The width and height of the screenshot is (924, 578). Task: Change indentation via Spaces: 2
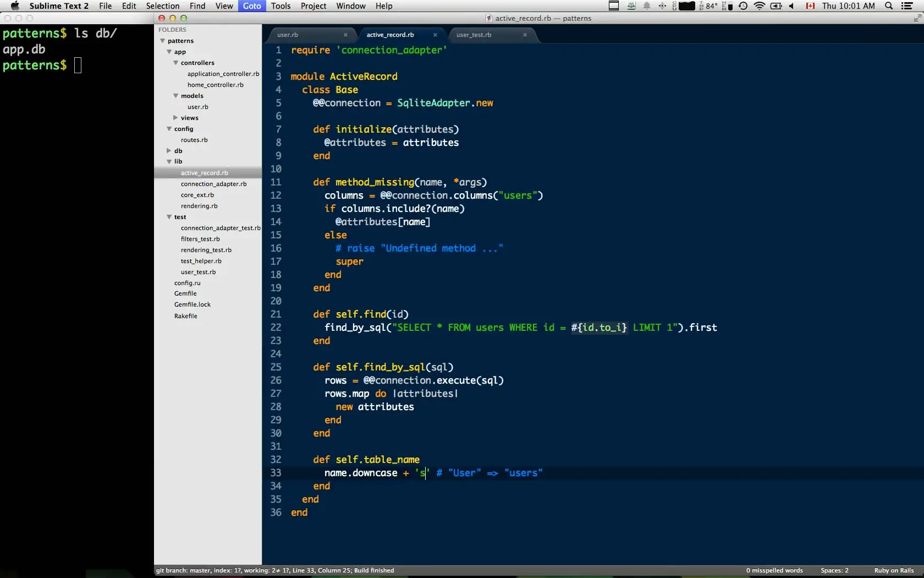[834, 570]
